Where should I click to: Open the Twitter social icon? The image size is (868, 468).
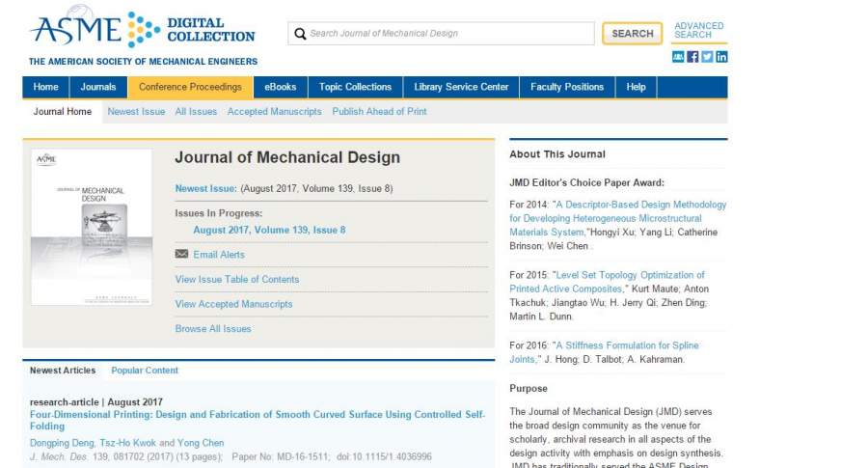[x=707, y=57]
